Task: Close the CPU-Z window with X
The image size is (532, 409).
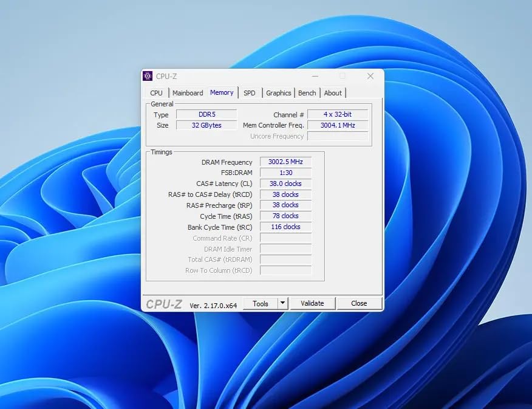Action: click(370, 77)
